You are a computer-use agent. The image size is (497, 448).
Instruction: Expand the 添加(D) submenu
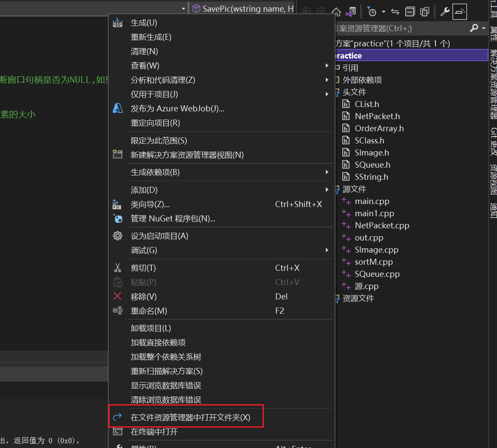coord(327,190)
